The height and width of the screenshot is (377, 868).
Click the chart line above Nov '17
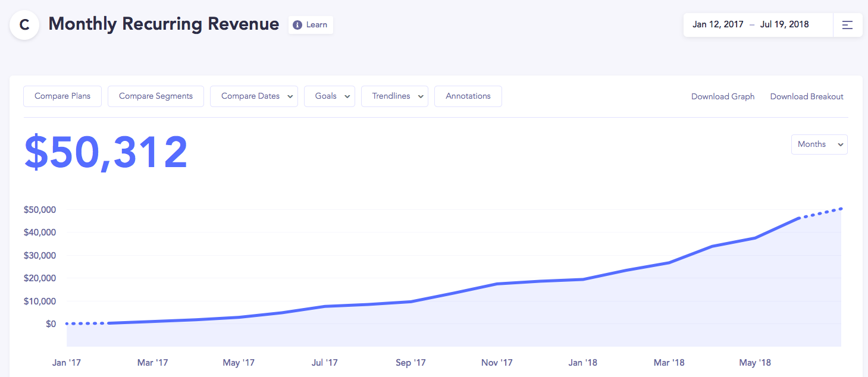coord(497,284)
